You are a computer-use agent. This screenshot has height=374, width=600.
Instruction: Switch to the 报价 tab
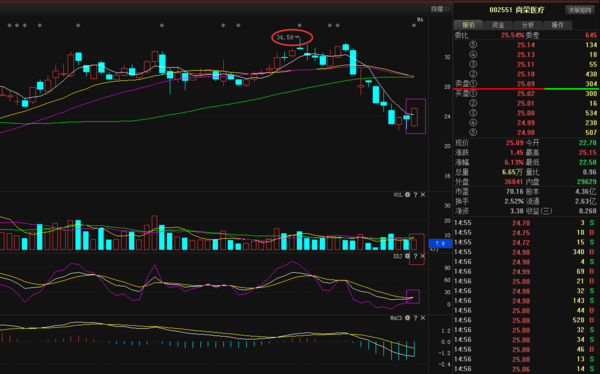click(468, 25)
